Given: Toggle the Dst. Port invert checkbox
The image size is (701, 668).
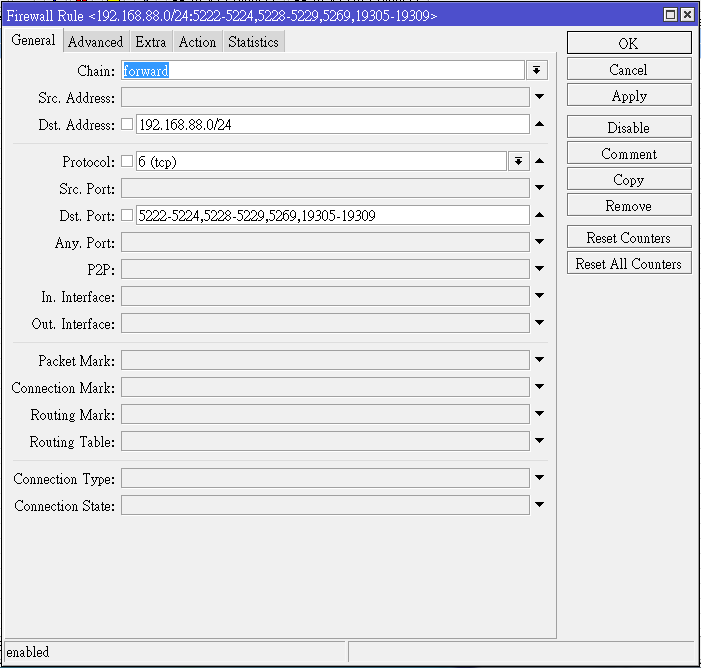Looking at the screenshot, I should coord(127,215).
